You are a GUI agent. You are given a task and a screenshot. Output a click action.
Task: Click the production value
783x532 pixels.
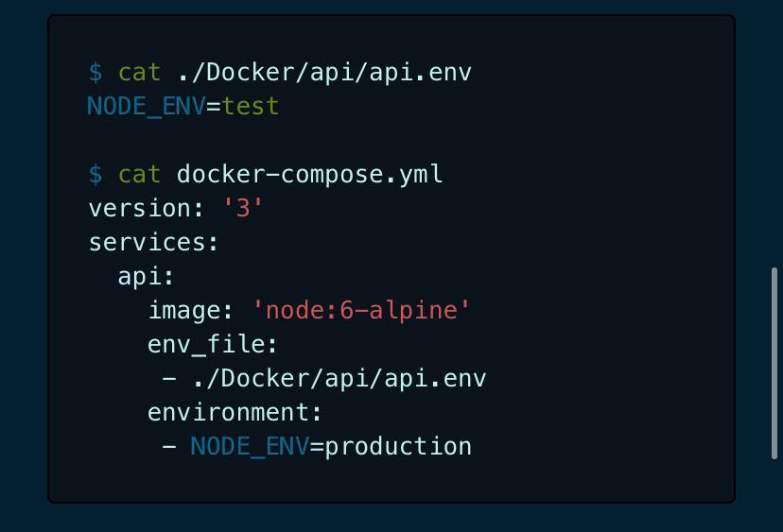[398, 446]
